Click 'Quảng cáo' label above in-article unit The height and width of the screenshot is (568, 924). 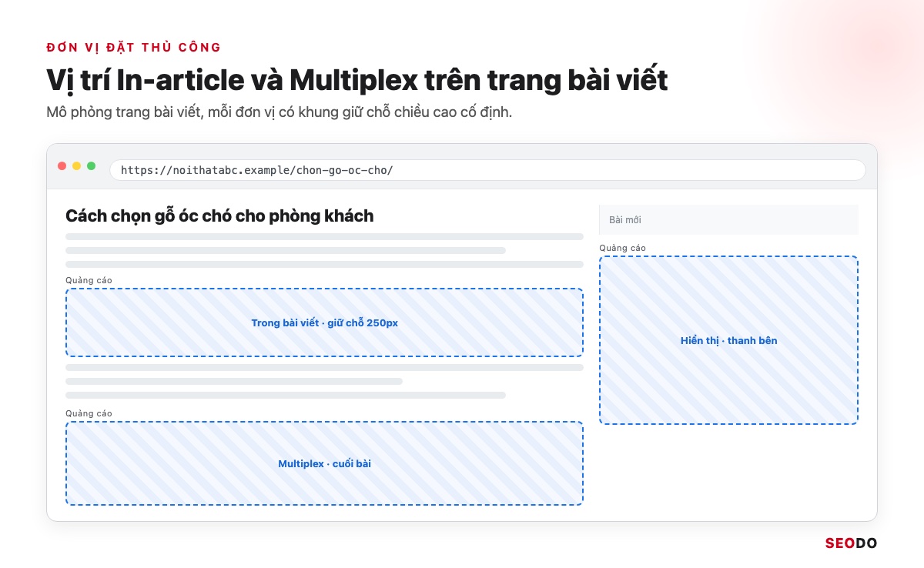pos(89,280)
